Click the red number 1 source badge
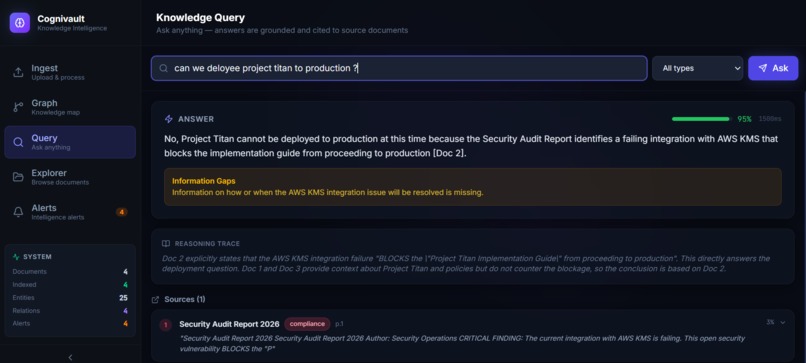 pos(166,324)
